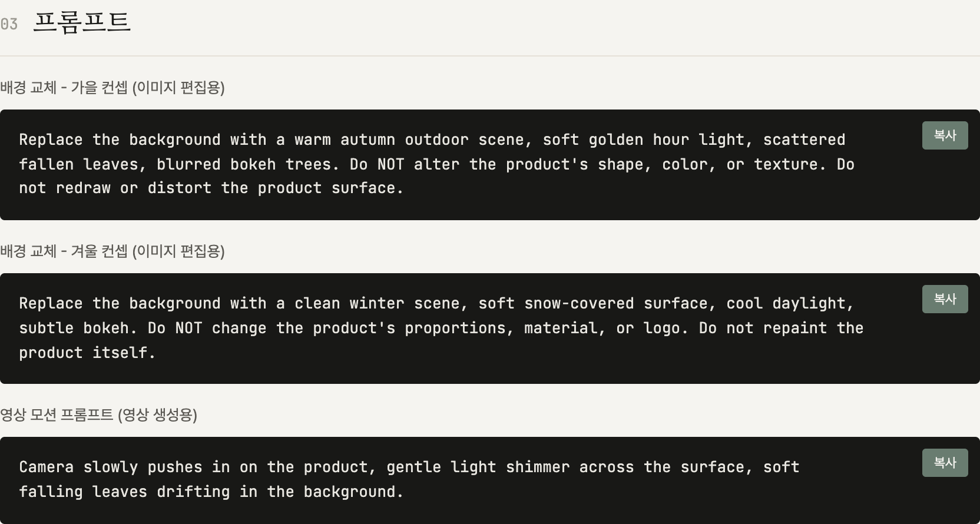
Task: Click the 'product itself.' line in winter prompt
Action: [87, 353]
